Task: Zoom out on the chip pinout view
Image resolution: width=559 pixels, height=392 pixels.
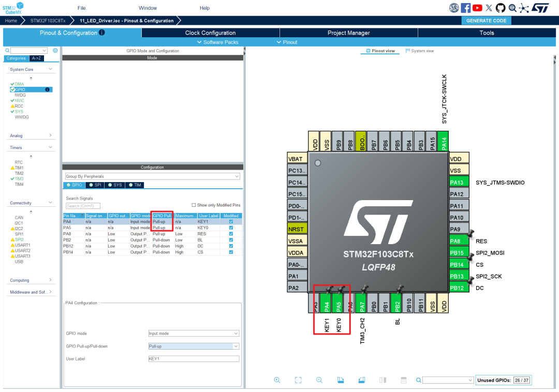Action: pyautogui.click(x=319, y=380)
